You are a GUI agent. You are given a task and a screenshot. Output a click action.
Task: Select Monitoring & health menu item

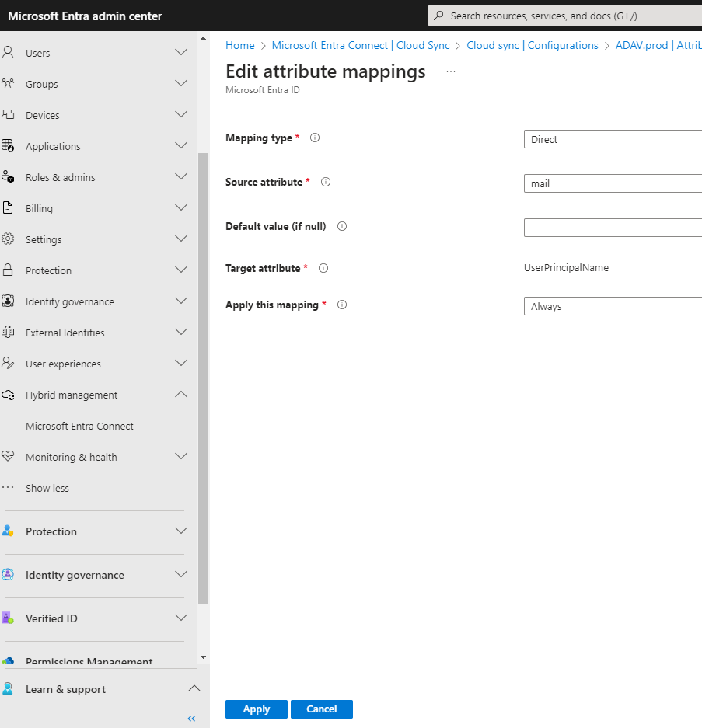point(71,457)
